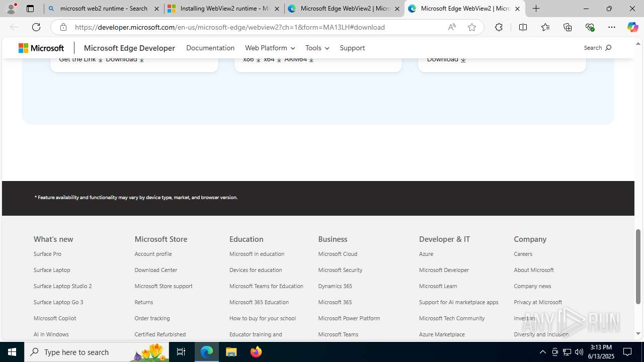Open a new tab with plus

coord(536,9)
